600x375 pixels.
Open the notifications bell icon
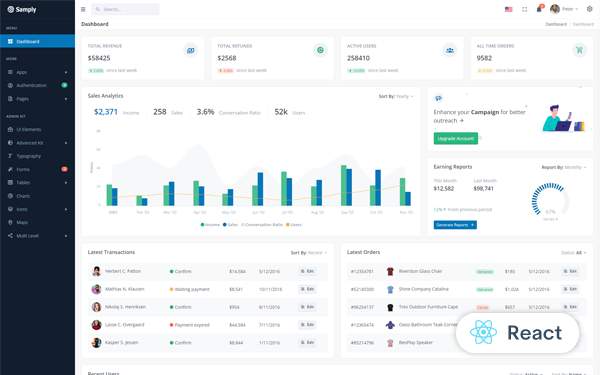pyautogui.click(x=539, y=9)
